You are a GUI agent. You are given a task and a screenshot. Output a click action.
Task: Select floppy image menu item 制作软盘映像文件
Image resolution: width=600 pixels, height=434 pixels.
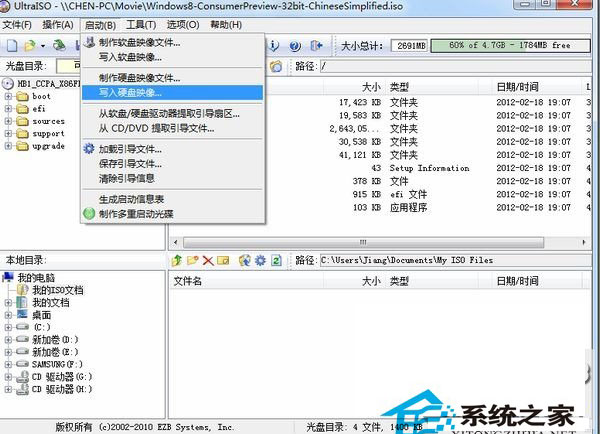[x=173, y=42]
